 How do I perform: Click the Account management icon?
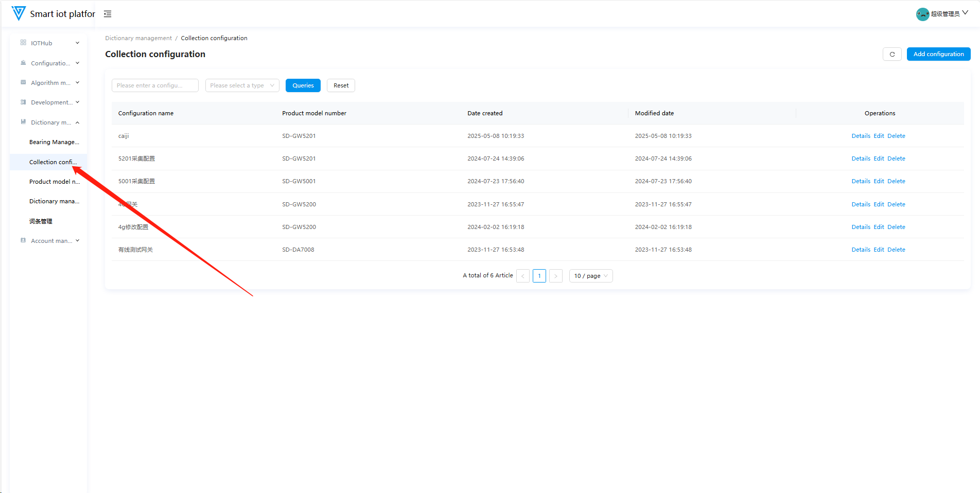click(23, 240)
